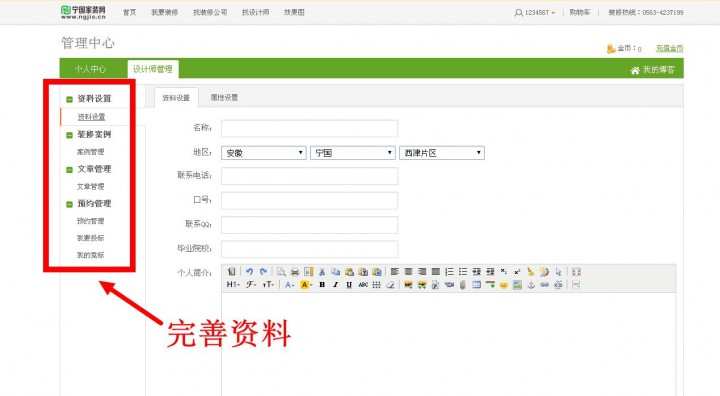
Task: Select the 资料设置 content tab
Action: (x=176, y=97)
